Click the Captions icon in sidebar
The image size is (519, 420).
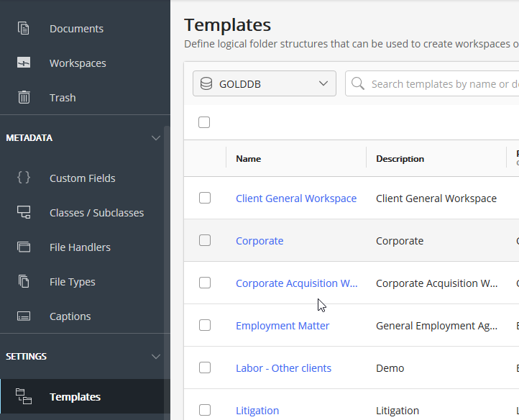pyautogui.click(x=24, y=316)
